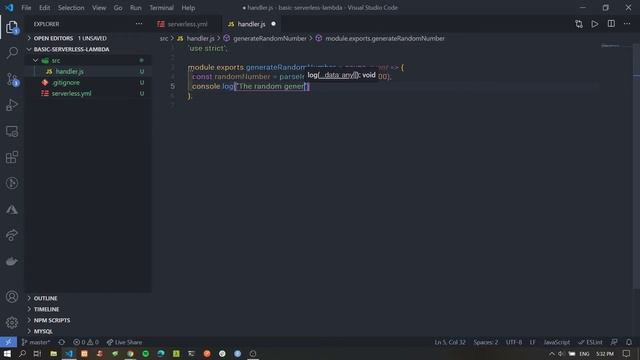Open the Docker whale view
Image resolution: width=640 pixels, height=360 pixels.
[12, 261]
